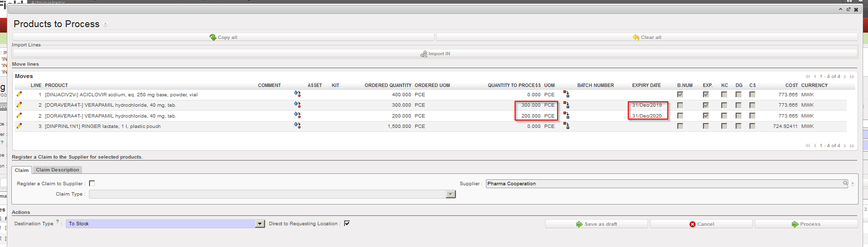Select the Claim tab
This screenshot has width=868, height=247.
tap(22, 170)
